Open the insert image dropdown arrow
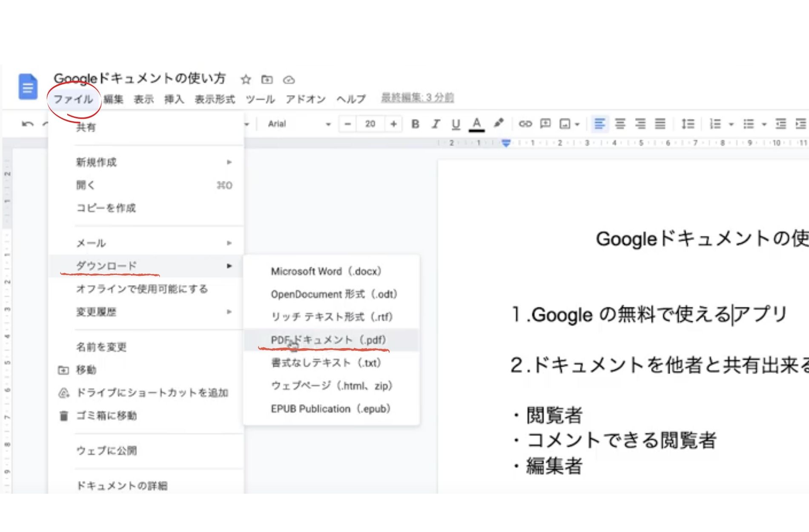Screen dimensions: 809x532 tap(577, 124)
